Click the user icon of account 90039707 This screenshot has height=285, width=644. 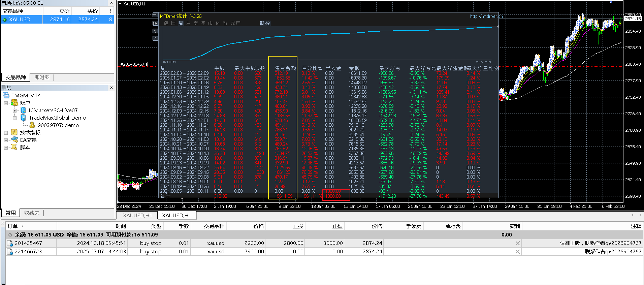pos(32,125)
